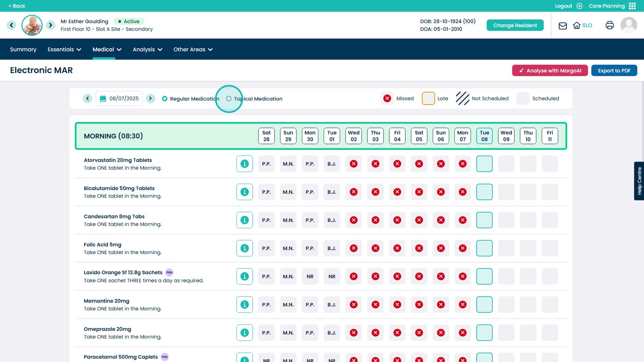Click the mail envelope icon
This screenshot has height=362, width=644.
point(563,26)
